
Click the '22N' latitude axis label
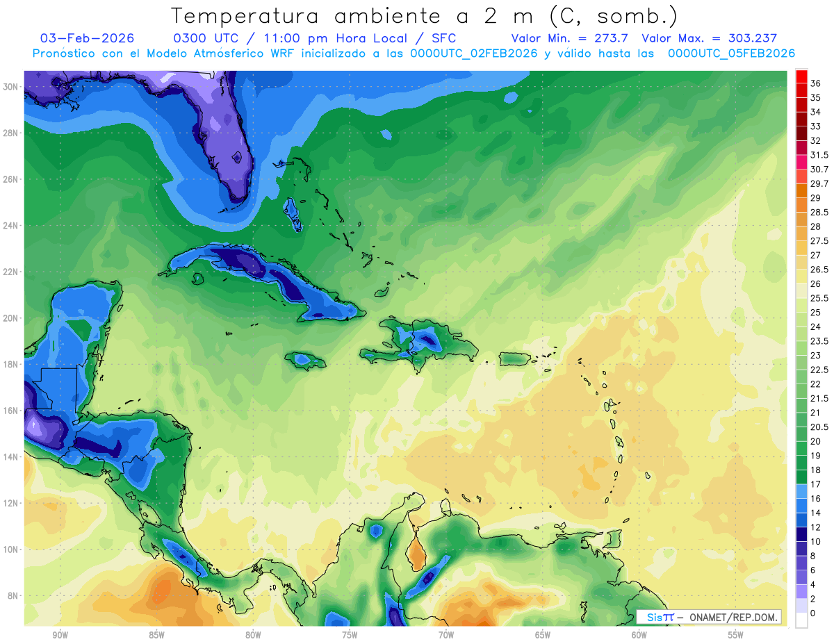[x=12, y=272]
